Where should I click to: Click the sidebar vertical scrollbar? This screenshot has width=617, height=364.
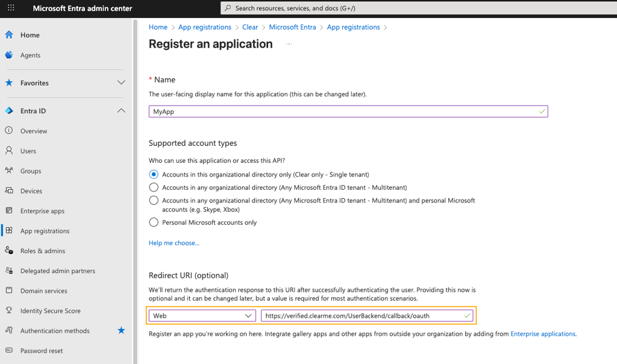click(x=136, y=192)
